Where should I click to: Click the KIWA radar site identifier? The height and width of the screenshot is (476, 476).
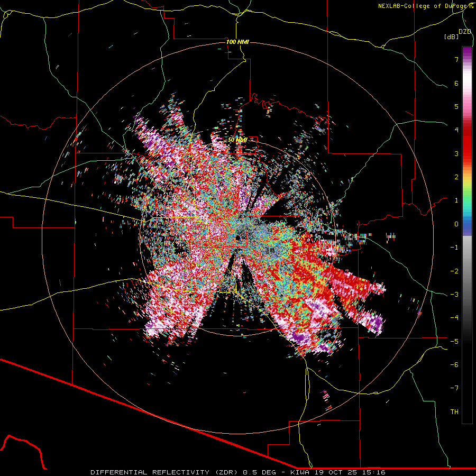point(300,472)
